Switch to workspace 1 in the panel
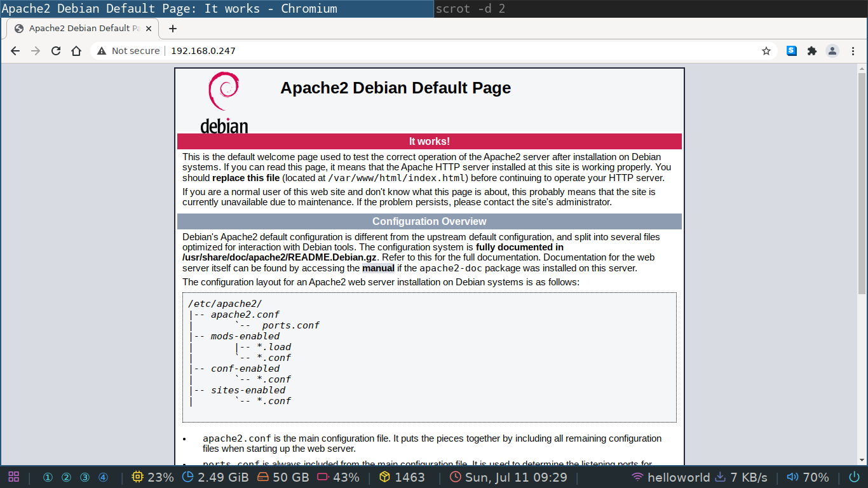Viewport: 868px width, 488px height. point(48,477)
